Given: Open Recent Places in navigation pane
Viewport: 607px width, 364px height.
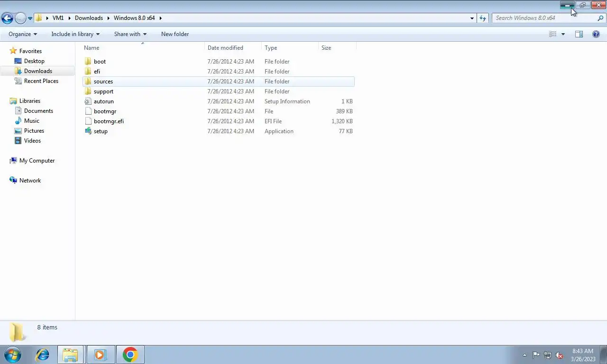Looking at the screenshot, I should tap(41, 81).
